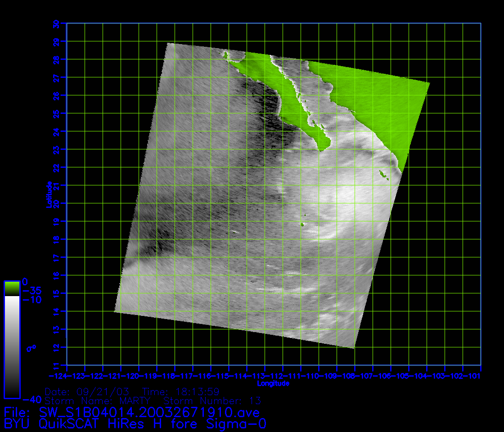Image resolution: width=504 pixels, height=432 pixels.
Task: Click the small green island near 19 latitude
Action: (x=303, y=224)
